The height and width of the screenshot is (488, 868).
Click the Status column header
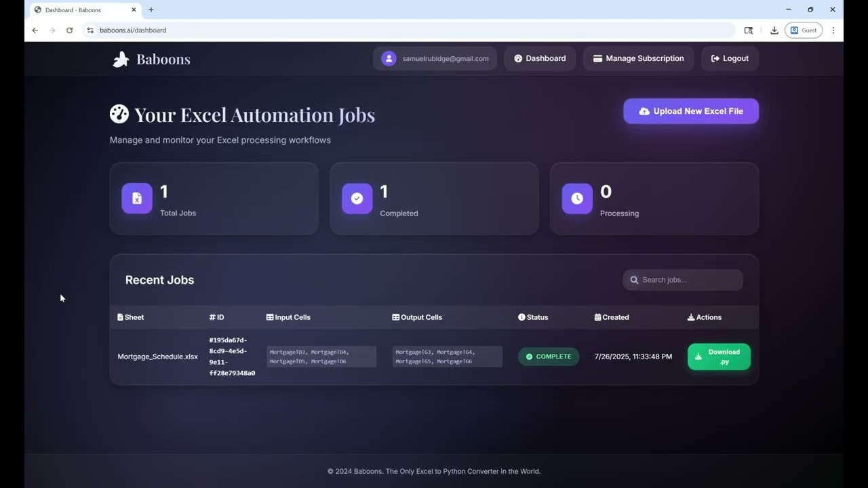tap(533, 317)
